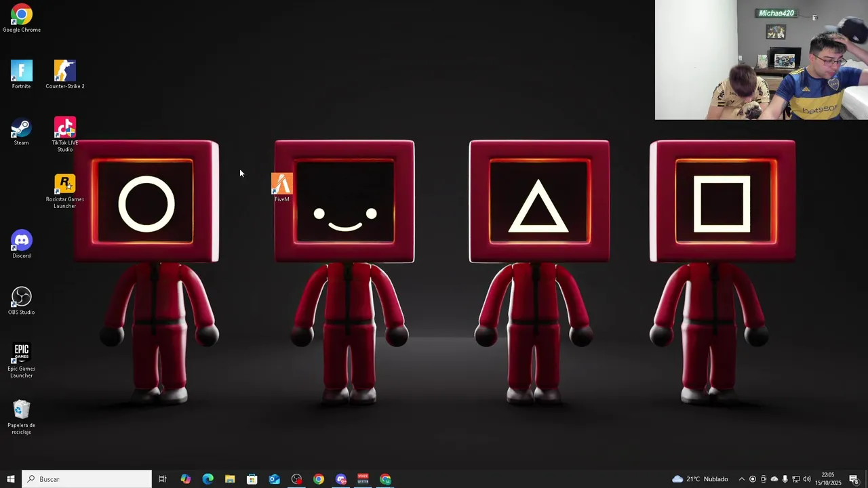Viewport: 868px width, 488px height.
Task: Open the volume speaker tray icon
Action: [807, 479]
